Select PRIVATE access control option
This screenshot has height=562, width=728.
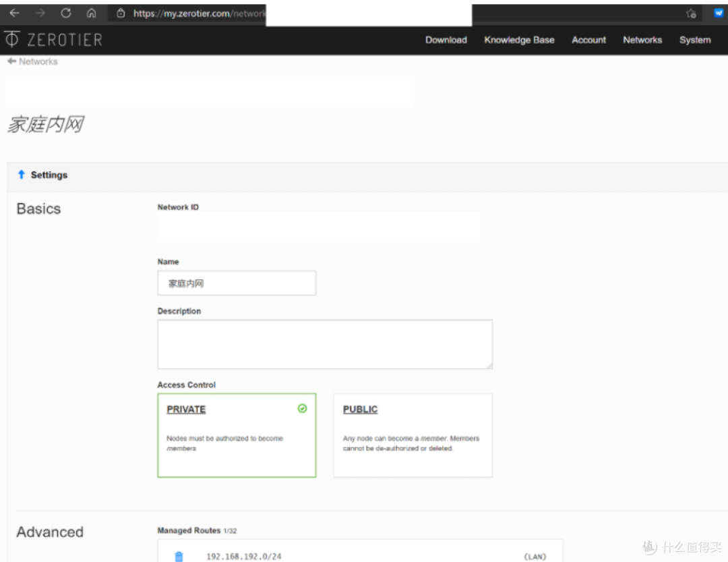[x=237, y=435]
